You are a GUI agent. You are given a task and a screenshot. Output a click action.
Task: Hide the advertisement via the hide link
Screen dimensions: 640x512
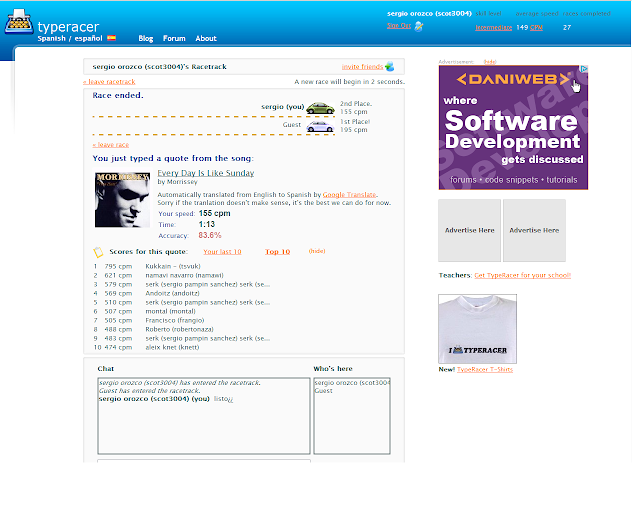tap(490, 62)
